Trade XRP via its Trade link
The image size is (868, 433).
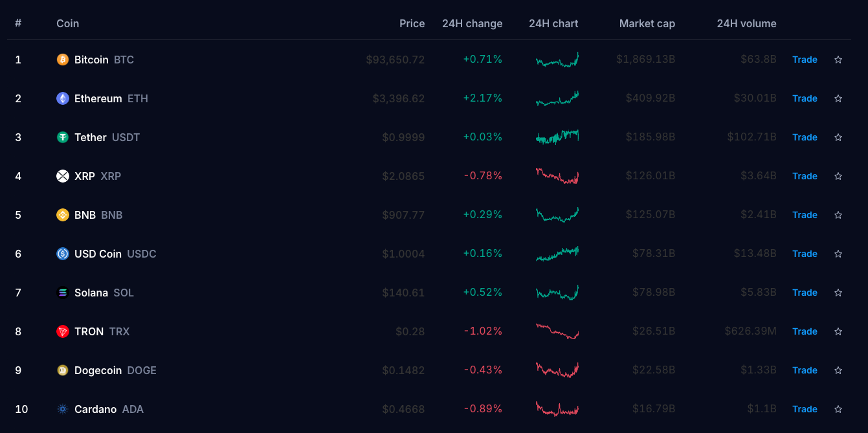point(805,176)
